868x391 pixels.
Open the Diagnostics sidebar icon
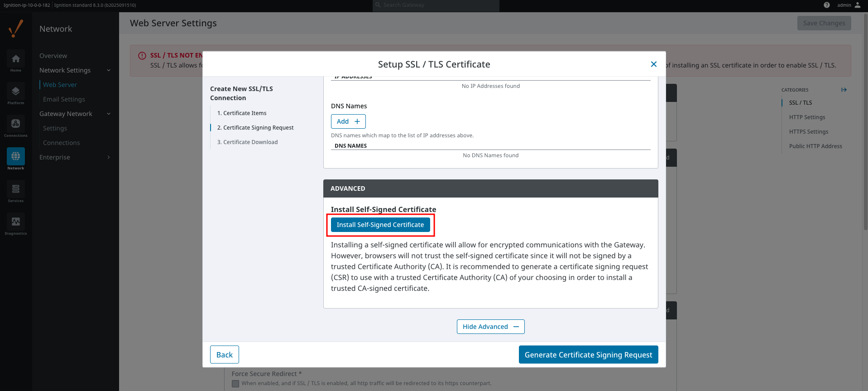coord(16,222)
